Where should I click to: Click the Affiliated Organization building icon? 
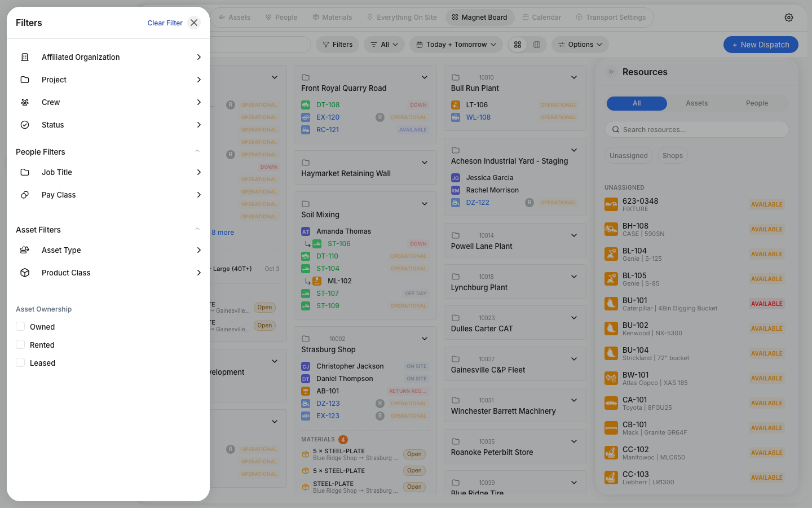(x=25, y=57)
